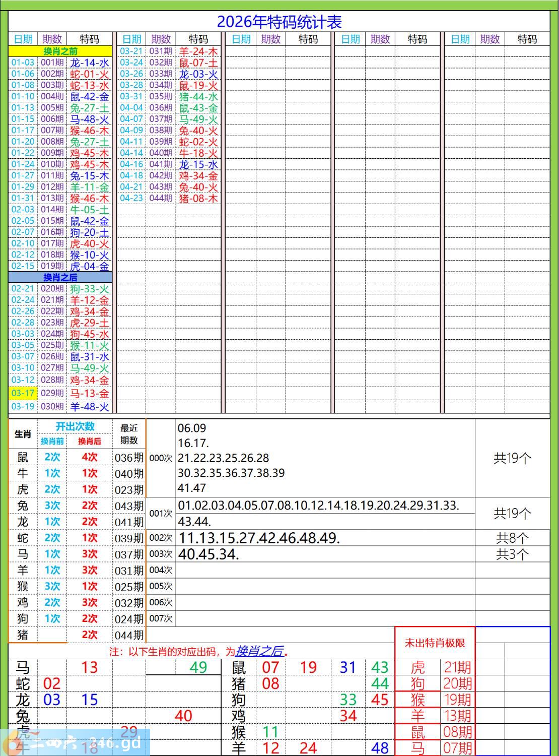Select the 生肖 header cell
Screen dimensions: 559x756
23,434
